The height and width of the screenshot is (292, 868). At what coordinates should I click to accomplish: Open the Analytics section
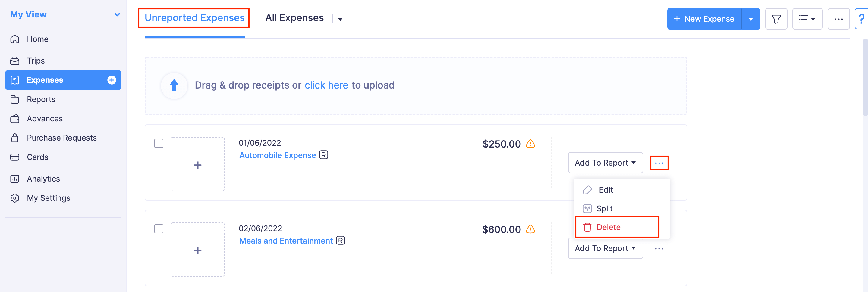coord(43,179)
